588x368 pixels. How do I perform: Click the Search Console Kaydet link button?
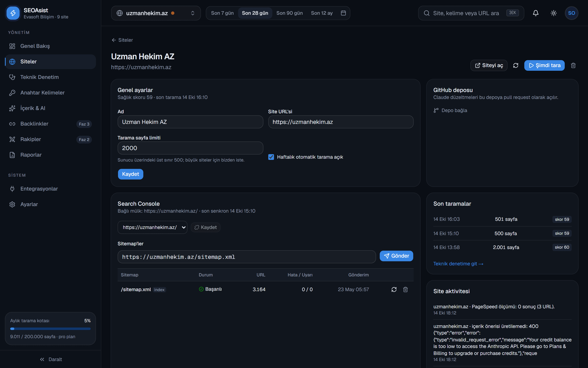click(205, 227)
